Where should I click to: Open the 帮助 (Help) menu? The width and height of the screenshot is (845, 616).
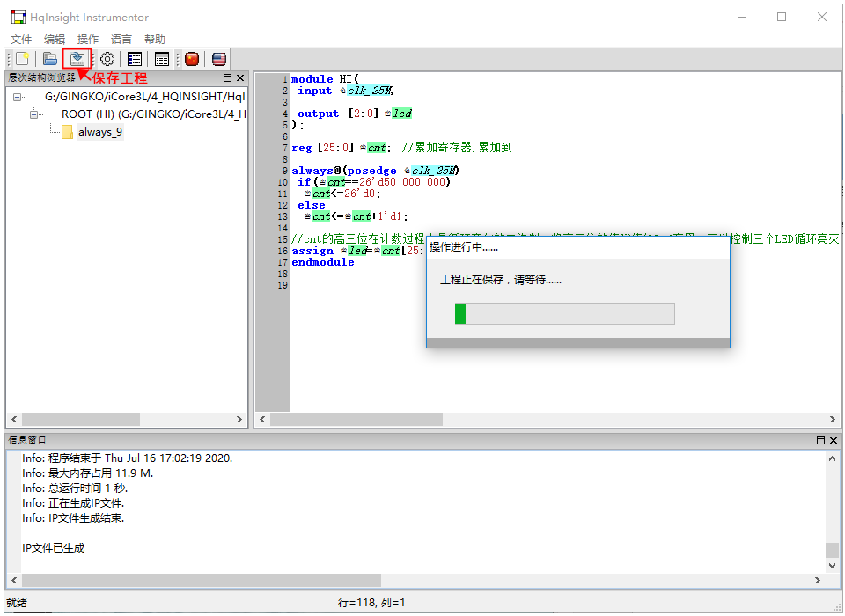click(x=155, y=39)
